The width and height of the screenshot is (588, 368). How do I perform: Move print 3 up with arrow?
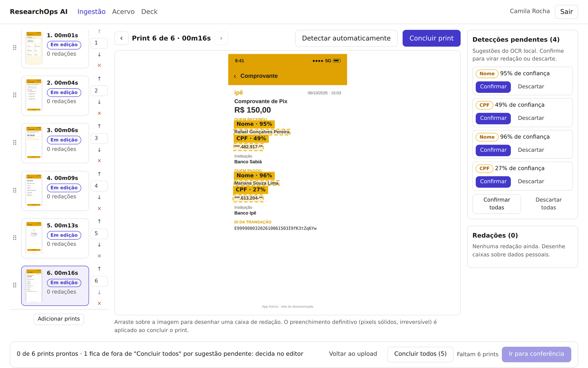pos(99,126)
